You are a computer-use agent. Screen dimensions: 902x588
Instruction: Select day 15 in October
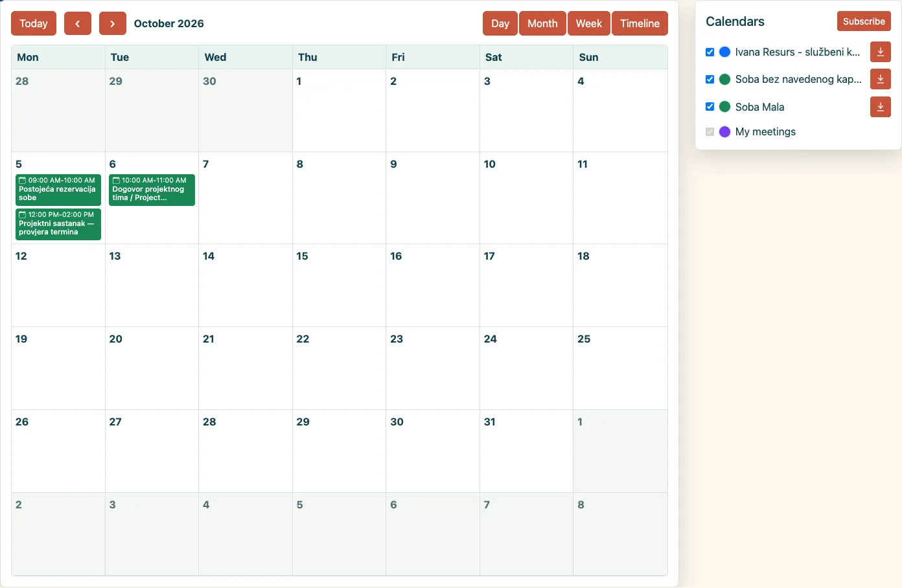click(339, 285)
